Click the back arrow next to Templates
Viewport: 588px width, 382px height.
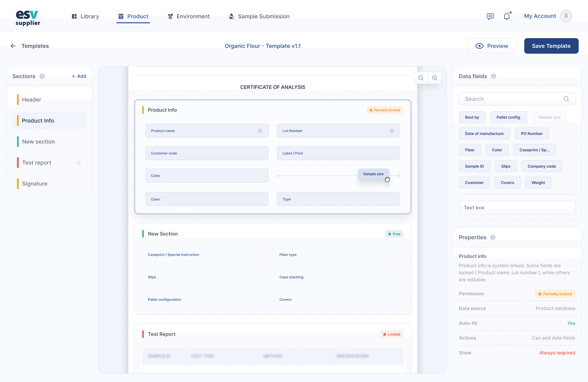tap(13, 46)
